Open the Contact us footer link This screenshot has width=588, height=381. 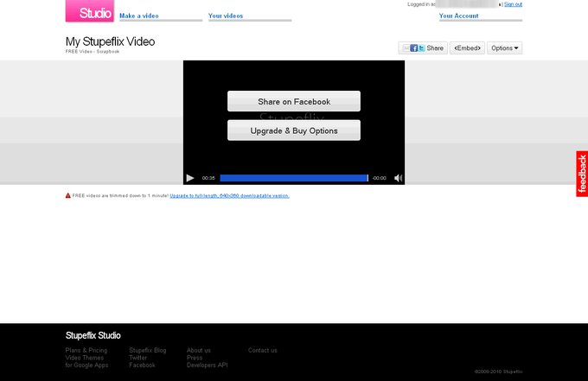click(263, 350)
